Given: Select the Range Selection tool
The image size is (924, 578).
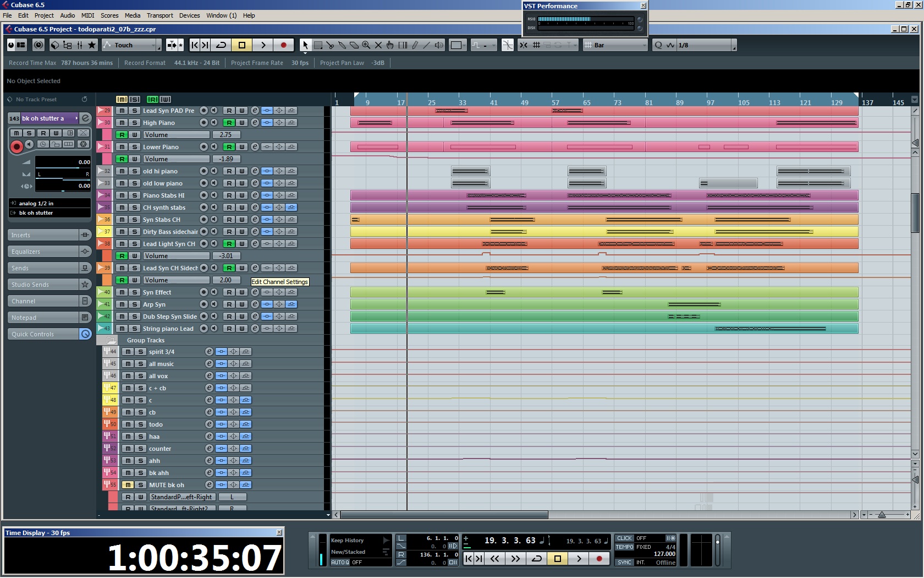Looking at the screenshot, I should click(318, 45).
